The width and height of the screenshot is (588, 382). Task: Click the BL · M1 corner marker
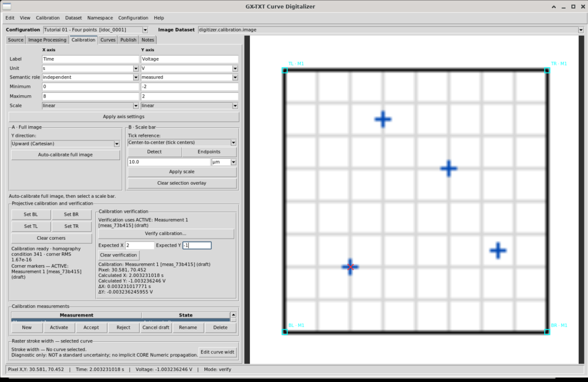coord(285,332)
